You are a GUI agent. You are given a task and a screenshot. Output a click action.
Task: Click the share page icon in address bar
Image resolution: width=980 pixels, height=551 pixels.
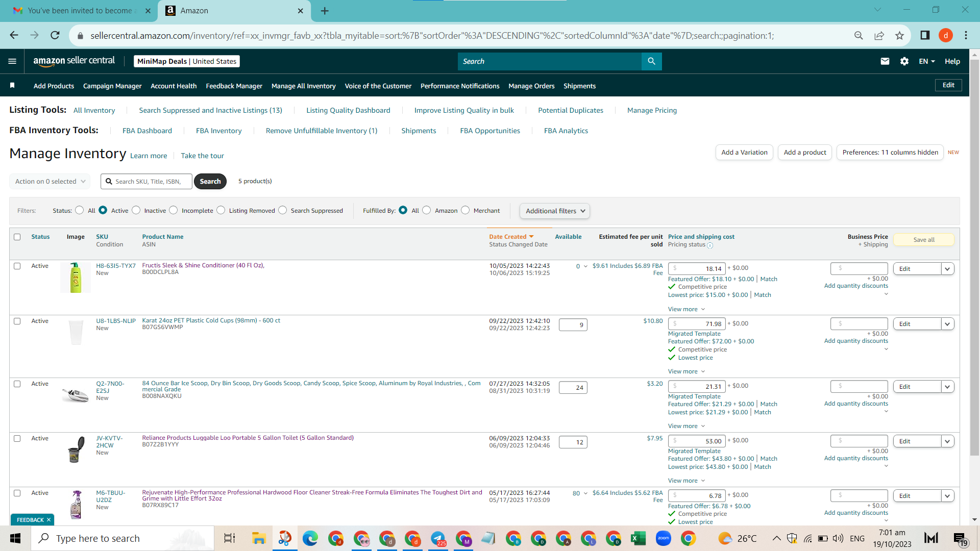(x=879, y=35)
